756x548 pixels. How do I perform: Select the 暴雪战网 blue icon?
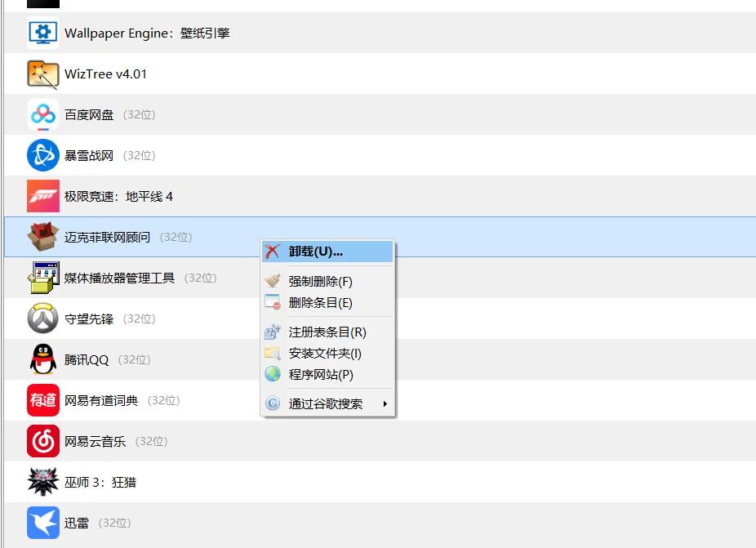click(42, 155)
